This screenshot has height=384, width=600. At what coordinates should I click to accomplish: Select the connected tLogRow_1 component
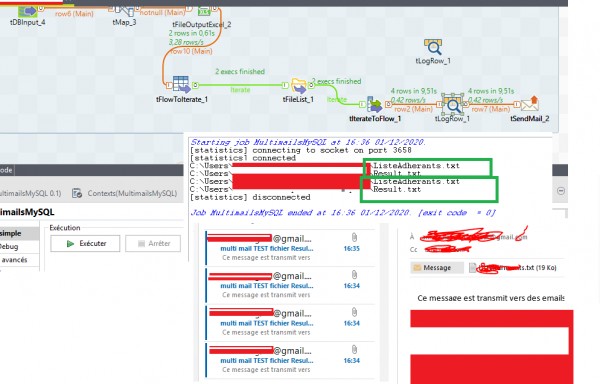point(453,104)
